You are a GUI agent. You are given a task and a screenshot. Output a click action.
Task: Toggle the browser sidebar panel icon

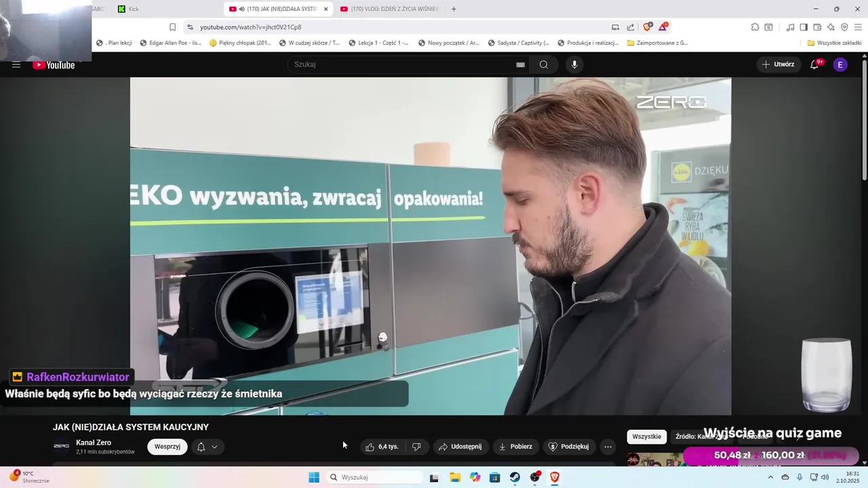(804, 27)
